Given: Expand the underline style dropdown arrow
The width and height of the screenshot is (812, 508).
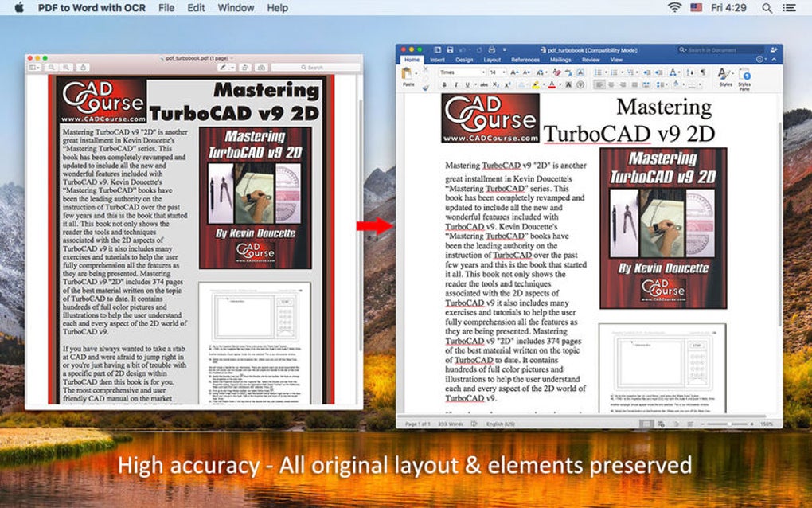Looking at the screenshot, I should point(475,84).
